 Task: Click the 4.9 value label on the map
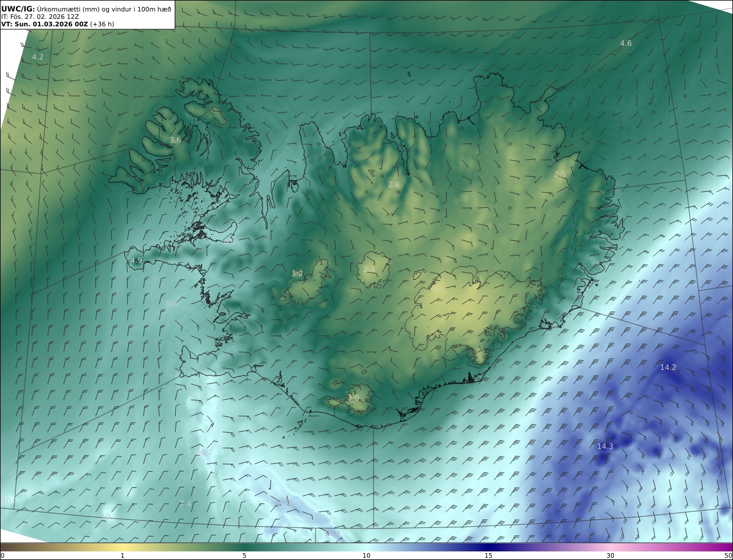point(136,261)
